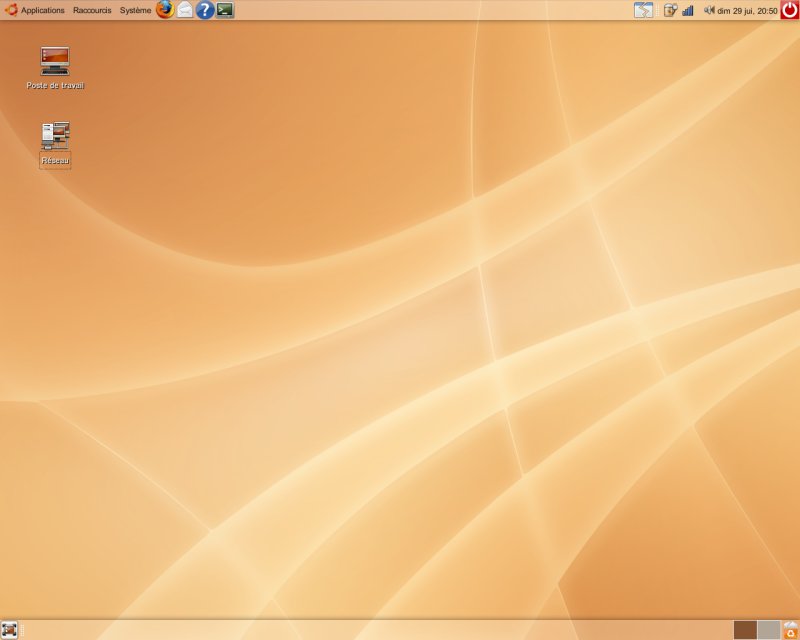
Task: Open the Applications menu
Action: tap(43, 10)
